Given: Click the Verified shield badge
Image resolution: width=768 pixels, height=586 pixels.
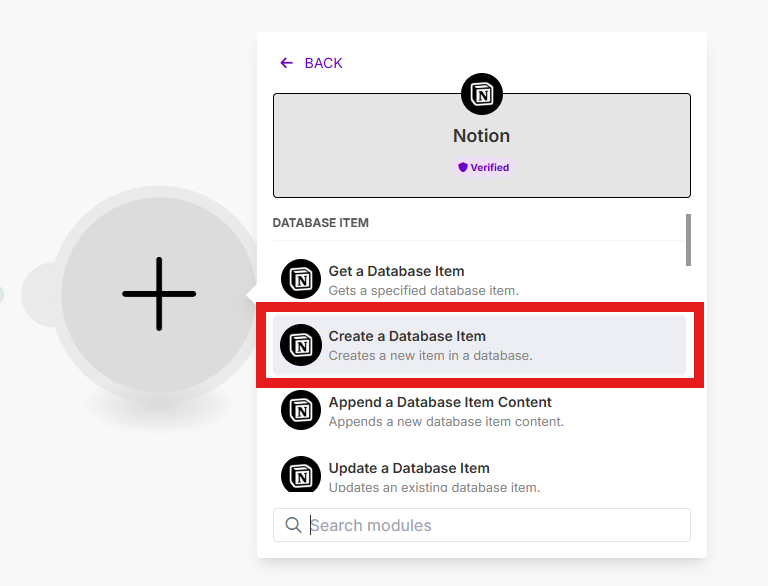Looking at the screenshot, I should coord(483,168).
